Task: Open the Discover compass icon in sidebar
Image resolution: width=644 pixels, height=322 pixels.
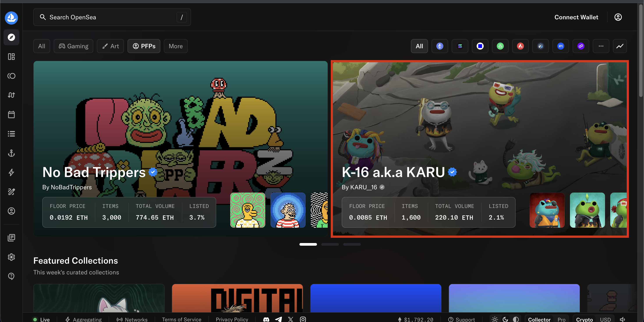Action: [11, 37]
